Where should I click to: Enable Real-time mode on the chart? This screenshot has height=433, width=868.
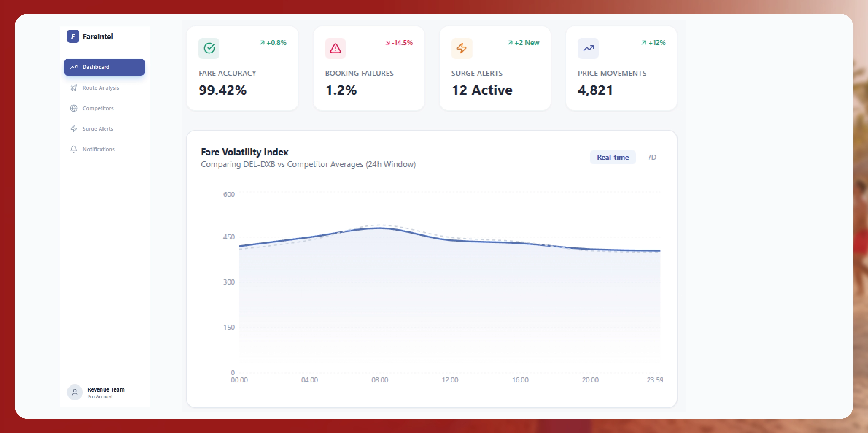613,157
